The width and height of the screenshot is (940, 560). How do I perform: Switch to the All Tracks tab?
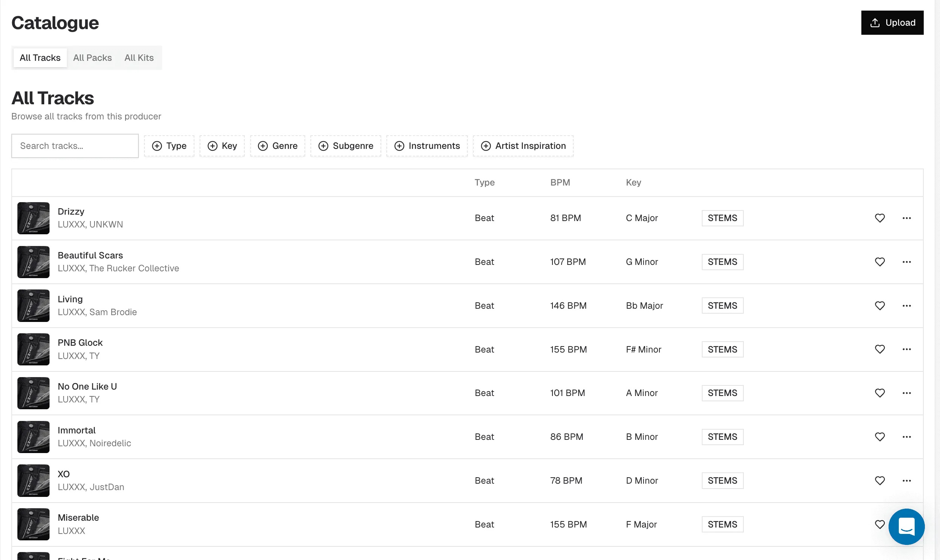pyautogui.click(x=40, y=58)
